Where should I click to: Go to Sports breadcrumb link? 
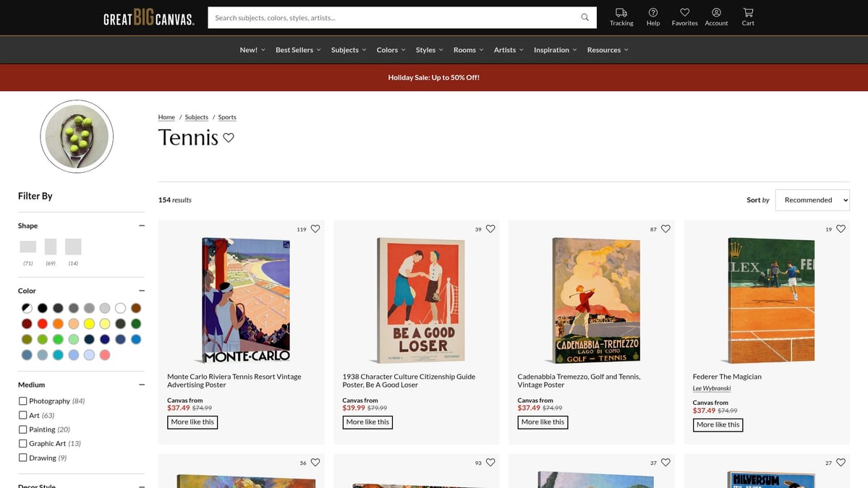[227, 117]
